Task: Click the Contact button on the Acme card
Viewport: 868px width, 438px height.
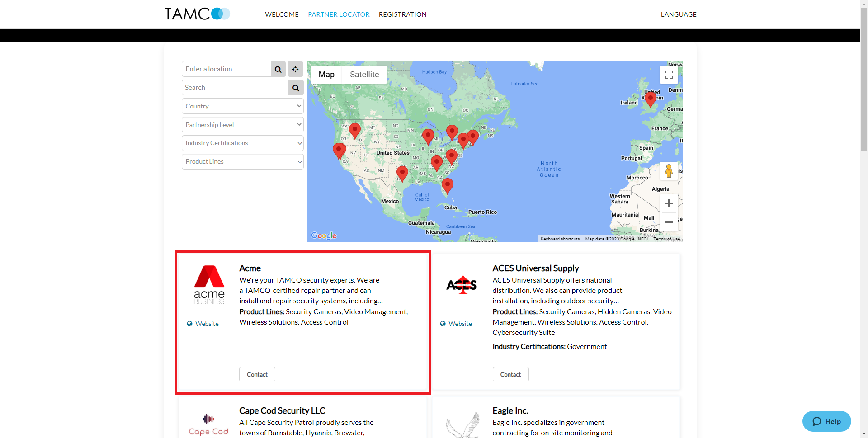Action: click(x=257, y=374)
